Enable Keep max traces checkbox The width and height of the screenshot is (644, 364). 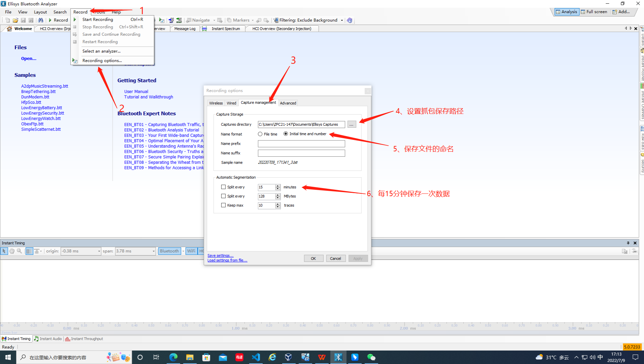coord(223,205)
